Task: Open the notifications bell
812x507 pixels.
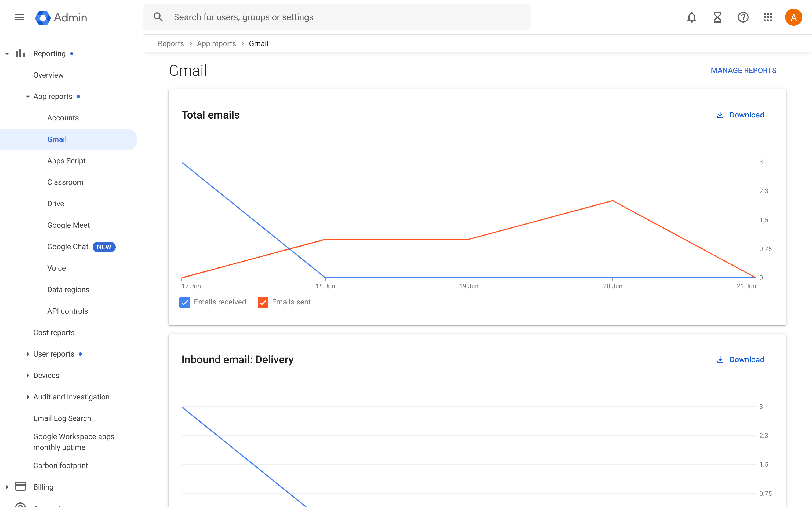Action: [x=691, y=17]
